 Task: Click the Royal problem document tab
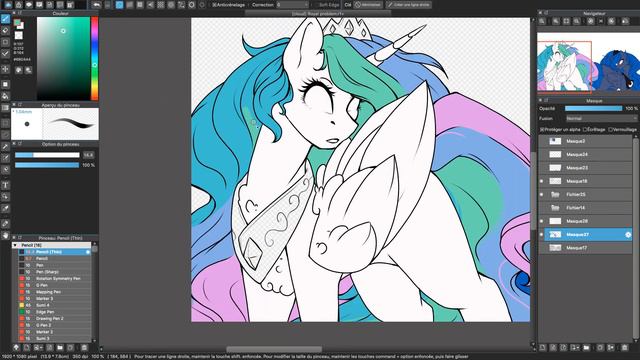pos(318,13)
